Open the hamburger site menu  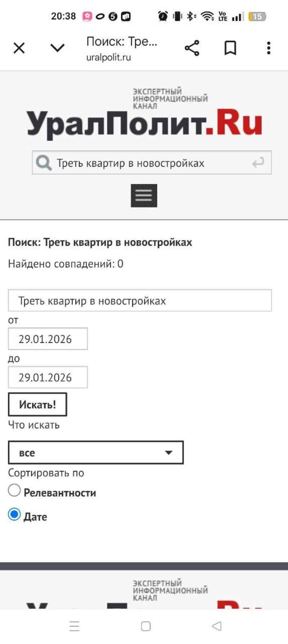[144, 196]
